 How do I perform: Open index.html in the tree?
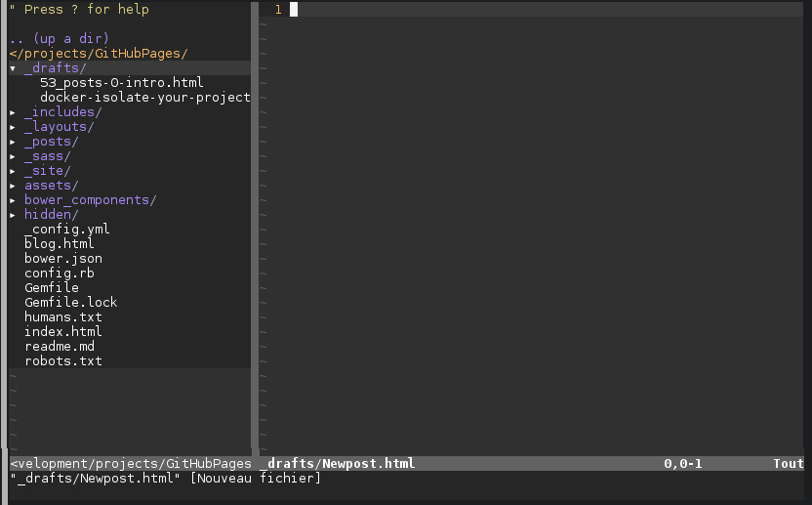tap(63, 331)
